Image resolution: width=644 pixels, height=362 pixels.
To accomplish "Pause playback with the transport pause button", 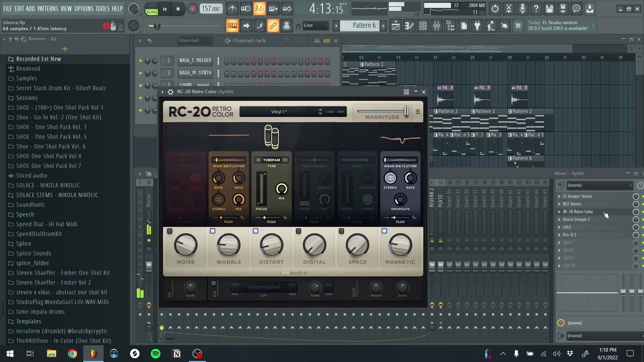I will point(165,9).
